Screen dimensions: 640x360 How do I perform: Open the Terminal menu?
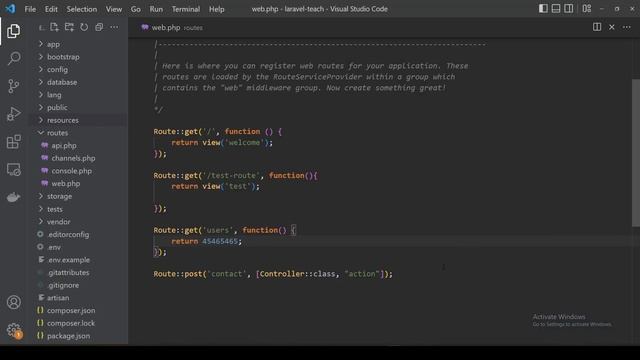point(186,9)
